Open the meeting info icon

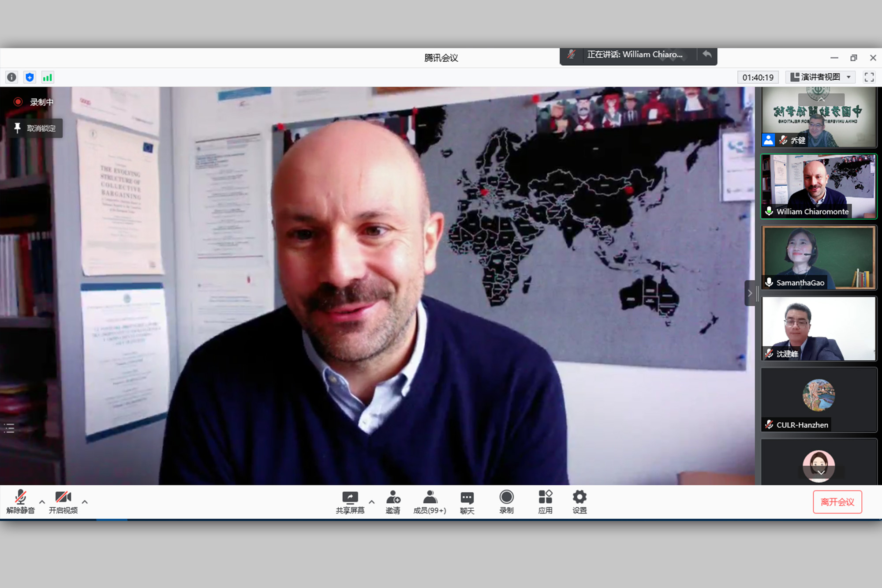(11, 78)
